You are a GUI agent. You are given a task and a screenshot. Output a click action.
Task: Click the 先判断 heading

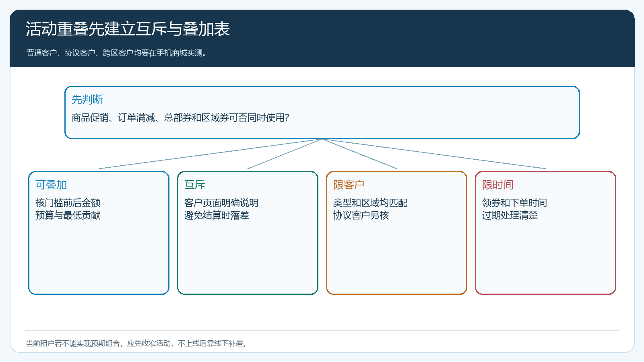(x=87, y=99)
